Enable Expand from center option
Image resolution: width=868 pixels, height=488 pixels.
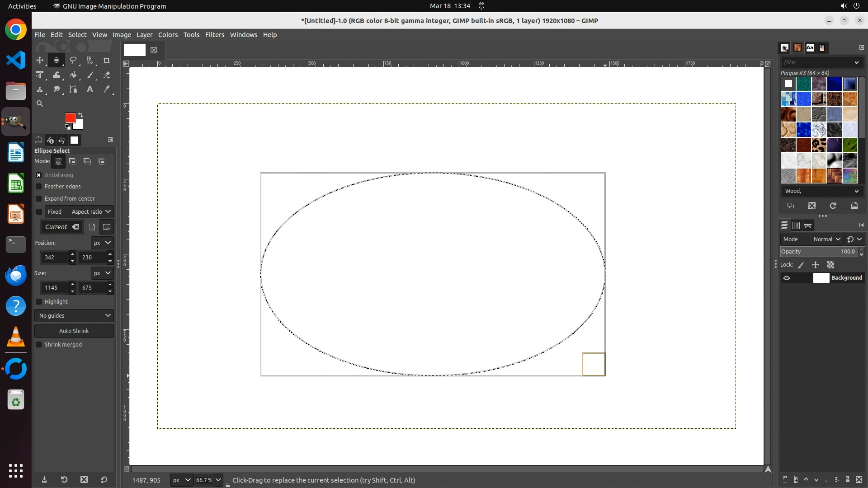click(x=39, y=199)
